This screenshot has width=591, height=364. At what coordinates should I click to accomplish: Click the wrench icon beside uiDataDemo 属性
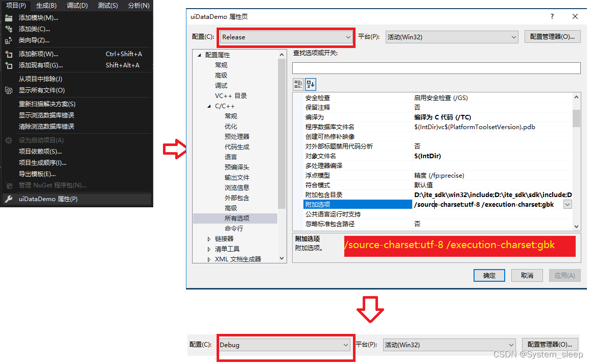pyautogui.click(x=9, y=199)
